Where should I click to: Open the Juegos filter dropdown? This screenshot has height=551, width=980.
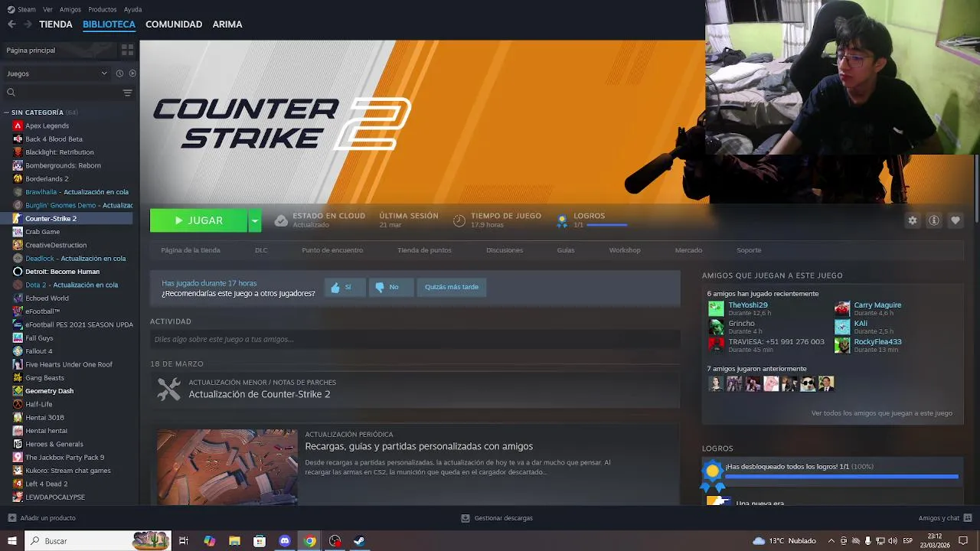pyautogui.click(x=57, y=73)
